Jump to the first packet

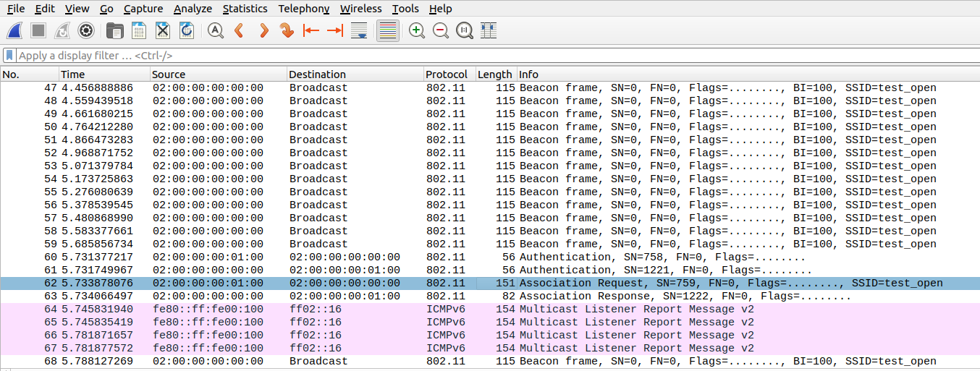click(x=311, y=30)
